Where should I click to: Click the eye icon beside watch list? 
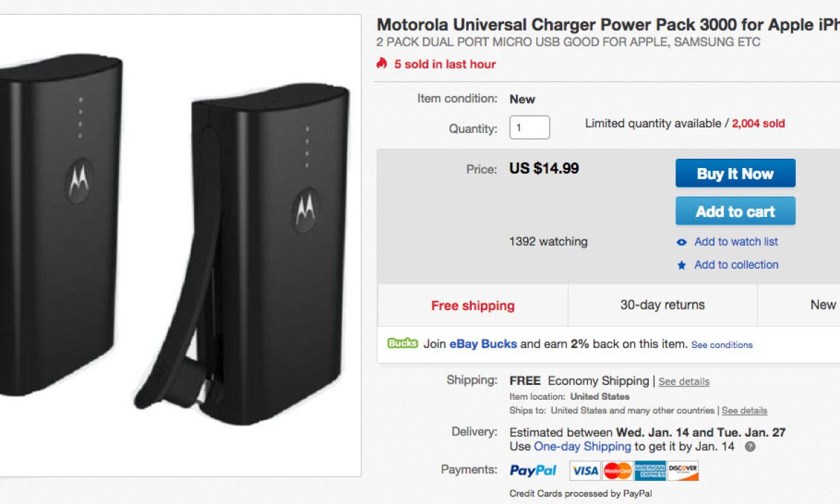[x=682, y=242]
